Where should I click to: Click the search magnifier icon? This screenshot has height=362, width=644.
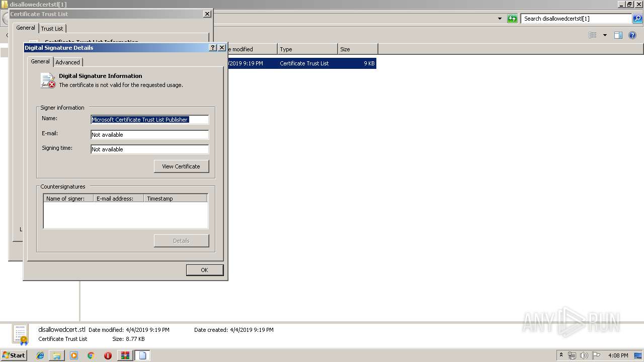(x=637, y=19)
